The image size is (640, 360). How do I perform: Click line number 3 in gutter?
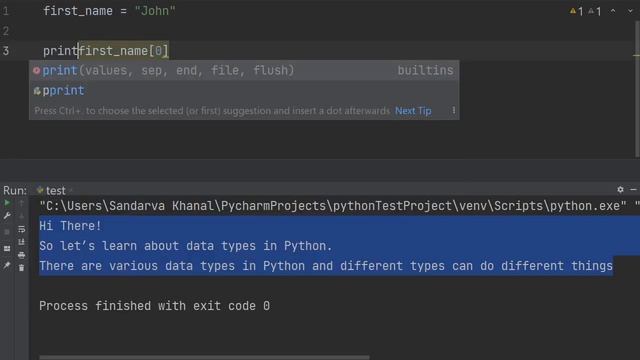[6, 51]
